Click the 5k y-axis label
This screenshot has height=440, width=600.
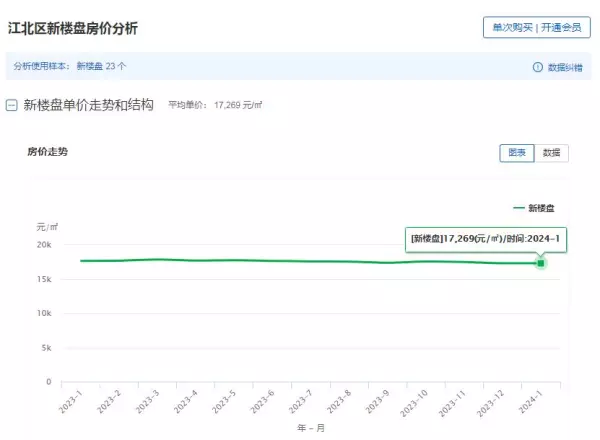click(x=46, y=348)
